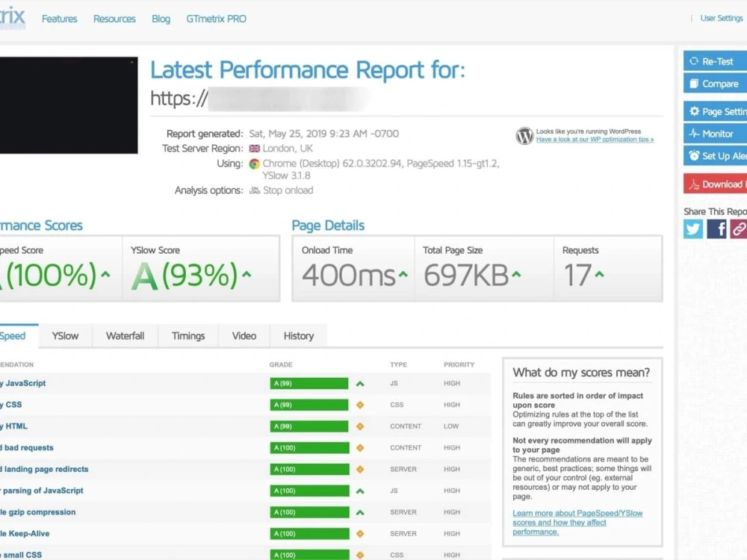
Task: Click the Set Up Alerts button
Action: [715, 156]
